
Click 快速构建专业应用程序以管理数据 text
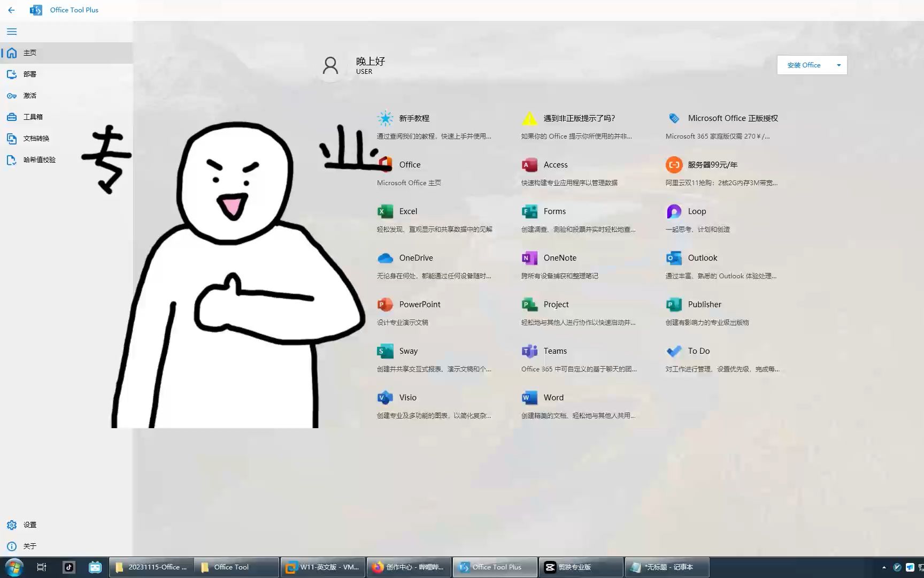click(569, 183)
